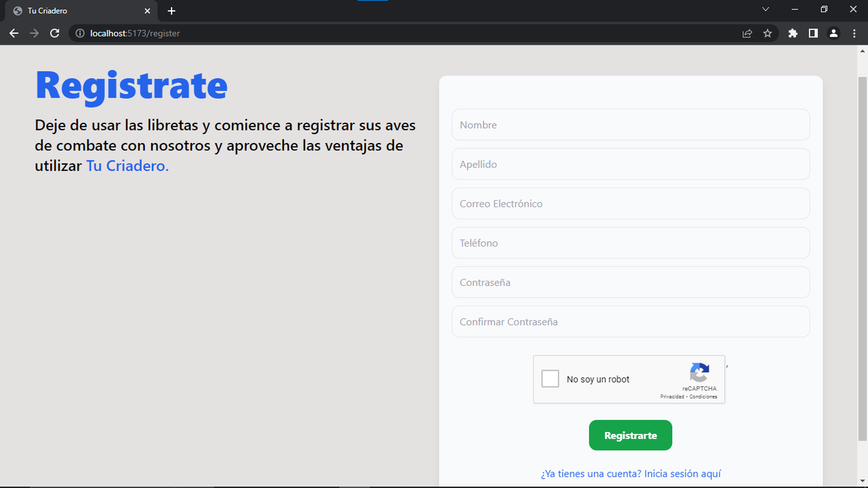
Task: Click the side panel icon near the profile
Action: pos(812,33)
